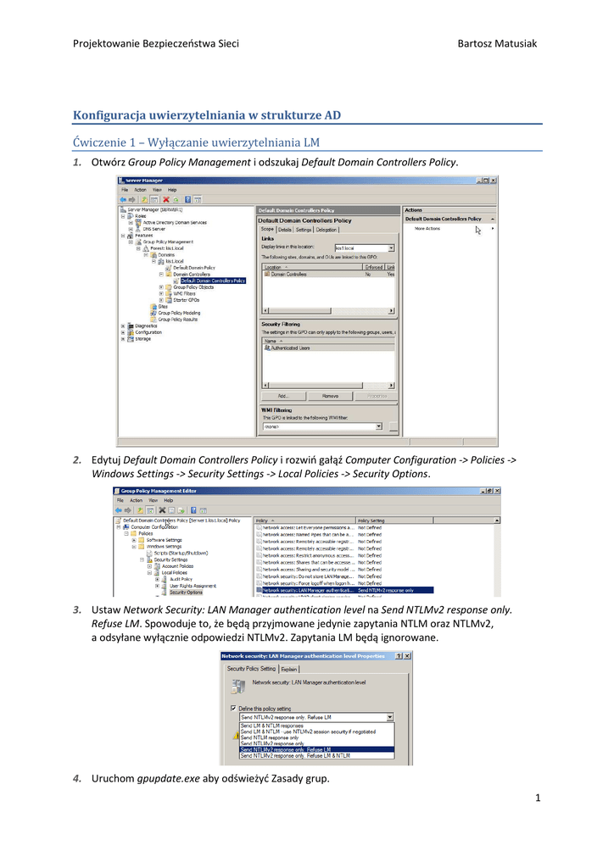
Task: Click the Add... button under Security Filtering
Action: [x=283, y=396]
